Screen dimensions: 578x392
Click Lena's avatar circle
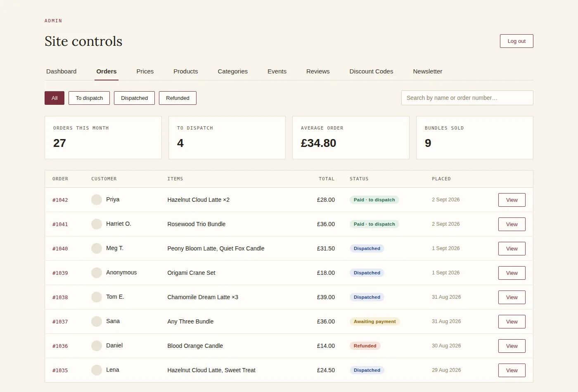coord(97,370)
